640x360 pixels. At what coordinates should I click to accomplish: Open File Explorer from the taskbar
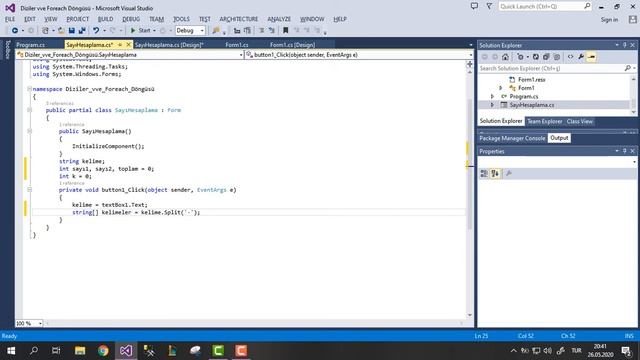pos(80,351)
